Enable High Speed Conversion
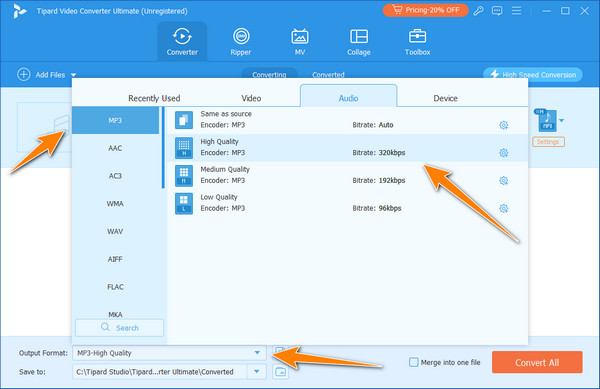This screenshot has width=600, height=389. coord(533,75)
